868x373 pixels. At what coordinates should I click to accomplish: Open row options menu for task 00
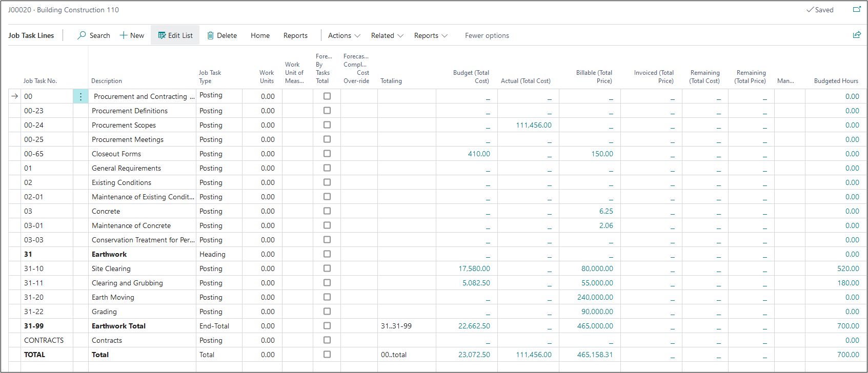coord(80,96)
